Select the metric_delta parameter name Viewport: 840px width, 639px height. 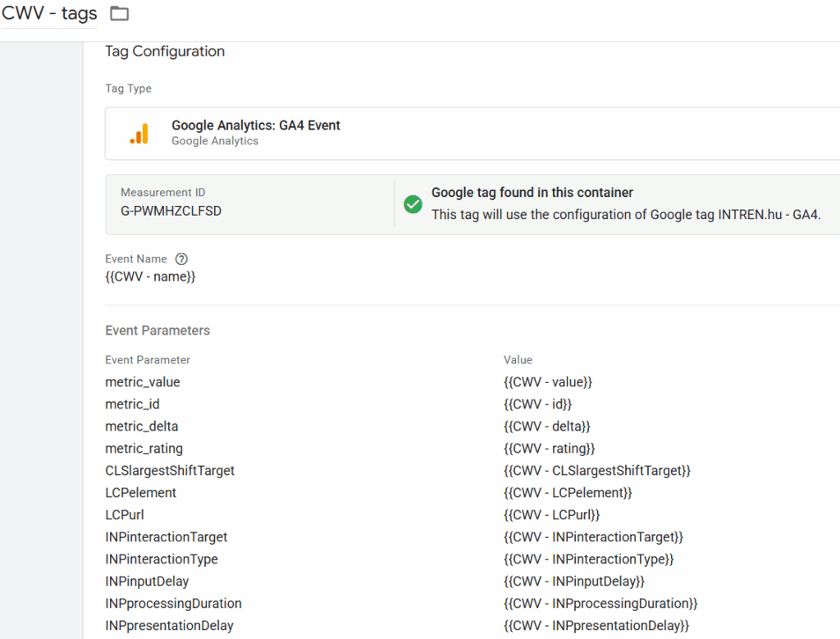pyautogui.click(x=141, y=427)
